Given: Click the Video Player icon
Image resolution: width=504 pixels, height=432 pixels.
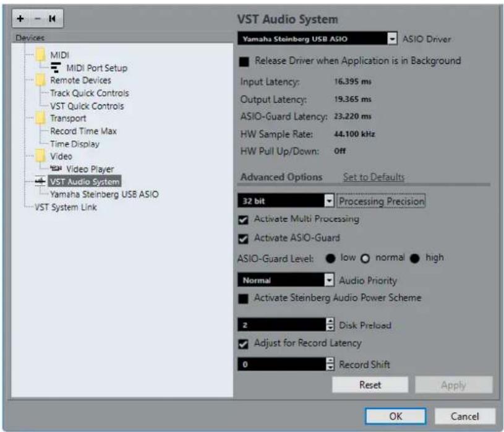Looking at the screenshot, I should (x=56, y=168).
